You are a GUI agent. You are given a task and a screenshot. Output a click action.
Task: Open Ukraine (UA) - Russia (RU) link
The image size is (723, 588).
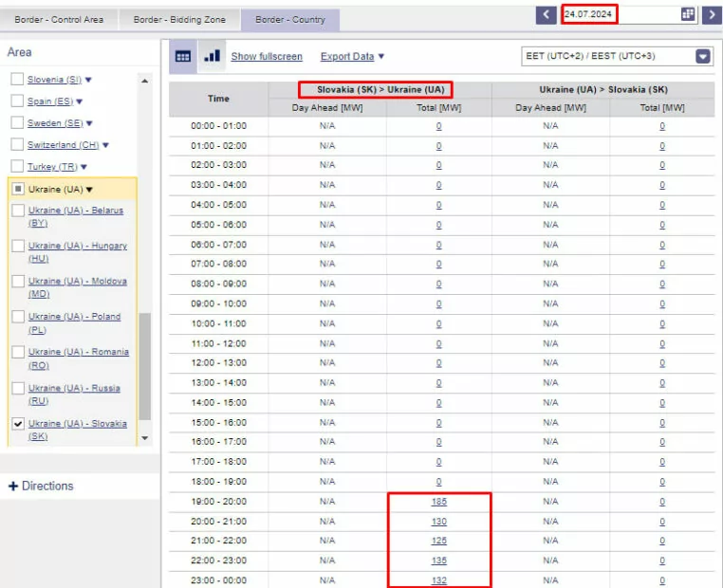[74, 395]
